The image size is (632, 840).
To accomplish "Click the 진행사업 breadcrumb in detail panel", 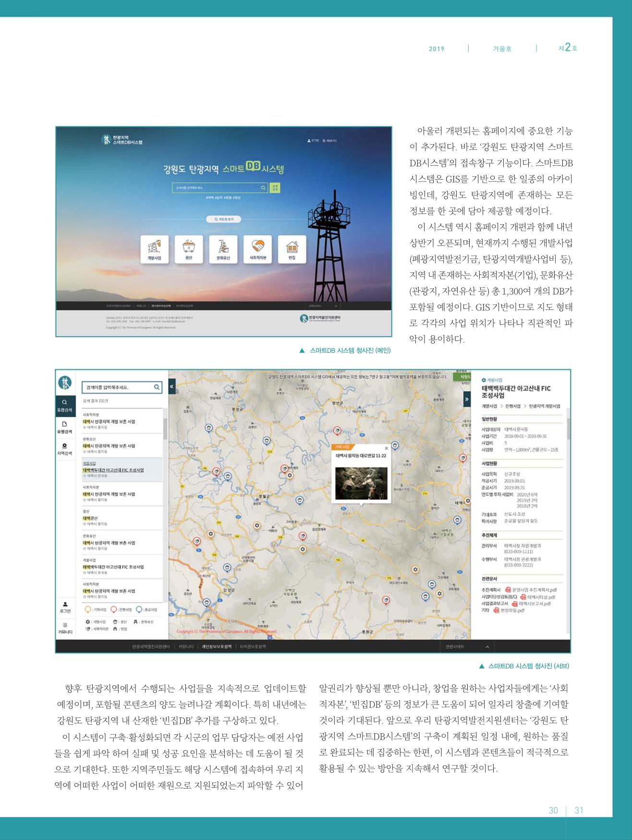I will [x=513, y=406].
